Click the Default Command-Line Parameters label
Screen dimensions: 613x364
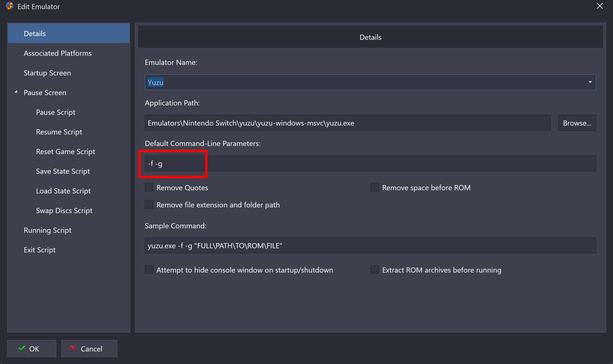[202, 144]
